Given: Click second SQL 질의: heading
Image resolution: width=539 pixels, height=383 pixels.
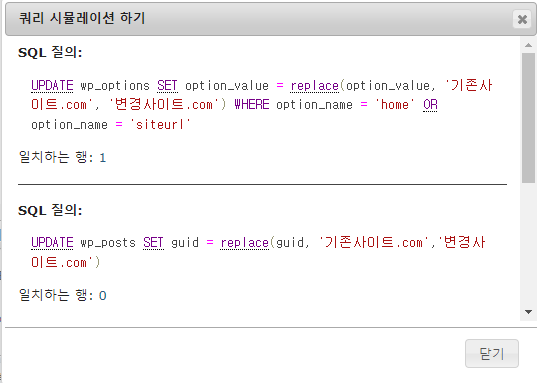Looking at the screenshot, I should [x=50, y=210].
